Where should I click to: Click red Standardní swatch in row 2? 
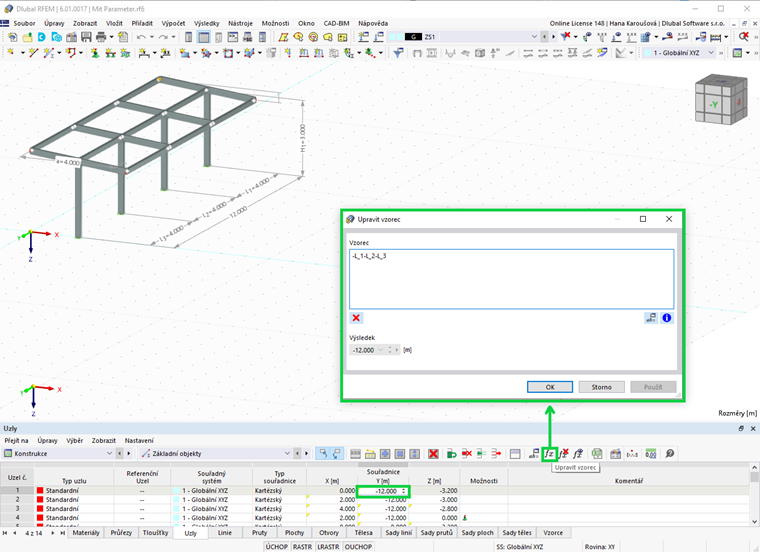tap(40, 500)
